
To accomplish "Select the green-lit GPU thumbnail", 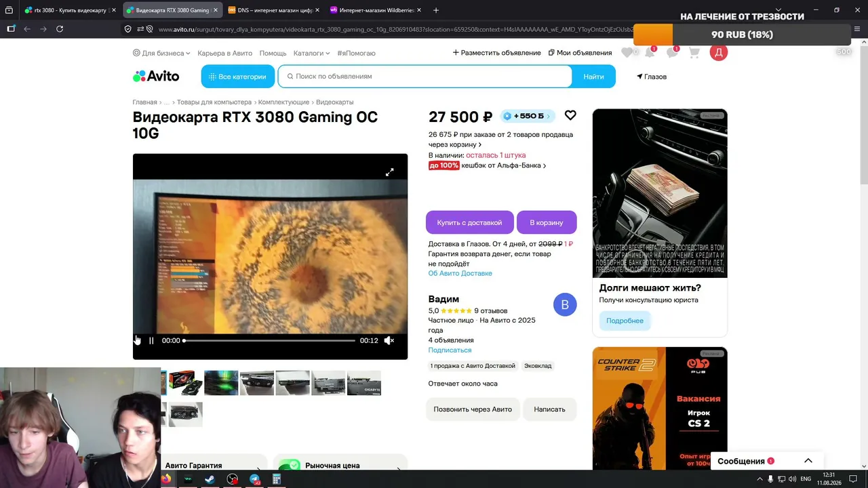I will point(221,383).
